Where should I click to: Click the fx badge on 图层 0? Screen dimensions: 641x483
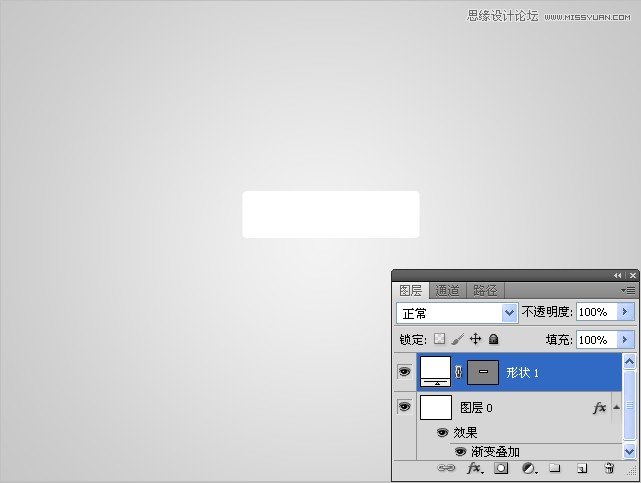[x=599, y=407]
